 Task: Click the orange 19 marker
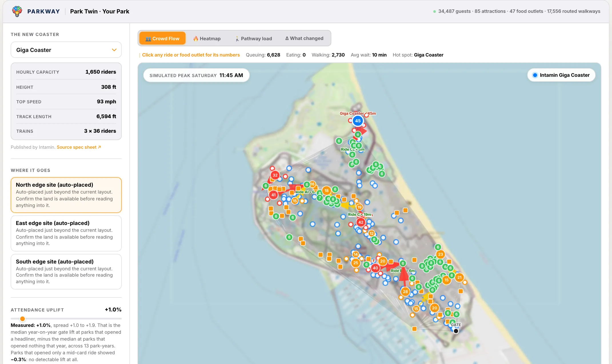tap(359, 207)
